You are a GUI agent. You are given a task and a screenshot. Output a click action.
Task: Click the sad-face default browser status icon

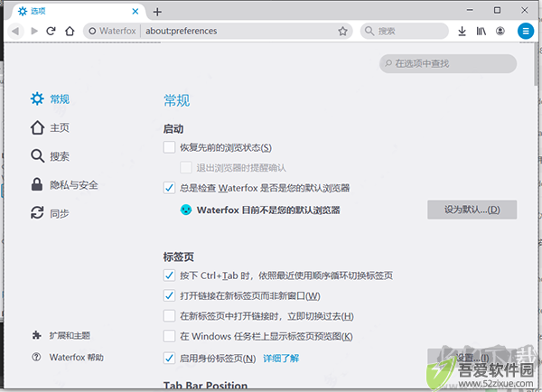coord(186,210)
